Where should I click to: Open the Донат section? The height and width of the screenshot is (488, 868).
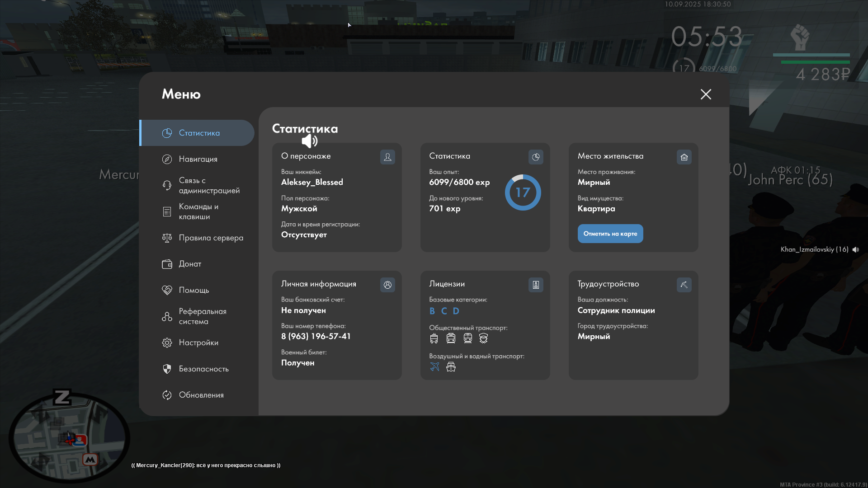pyautogui.click(x=190, y=264)
